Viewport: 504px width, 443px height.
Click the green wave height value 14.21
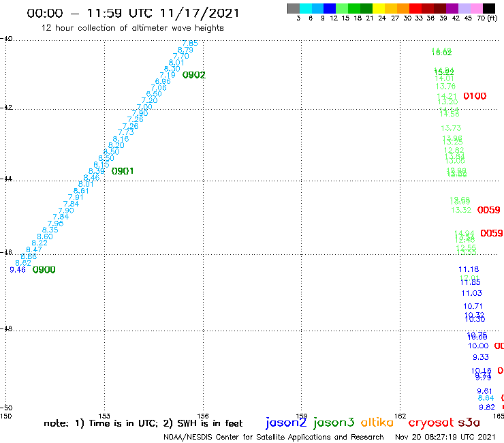coord(447,96)
